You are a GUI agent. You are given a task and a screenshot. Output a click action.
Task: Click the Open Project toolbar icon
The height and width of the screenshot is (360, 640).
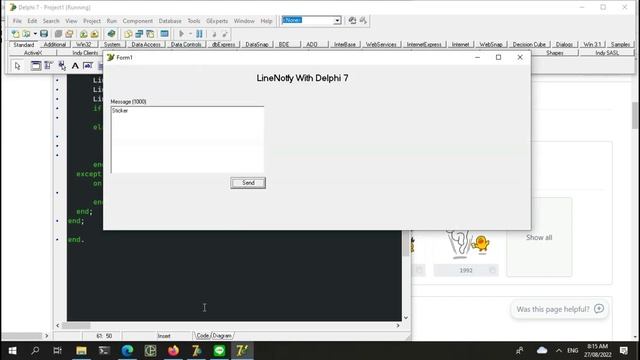(x=69, y=34)
